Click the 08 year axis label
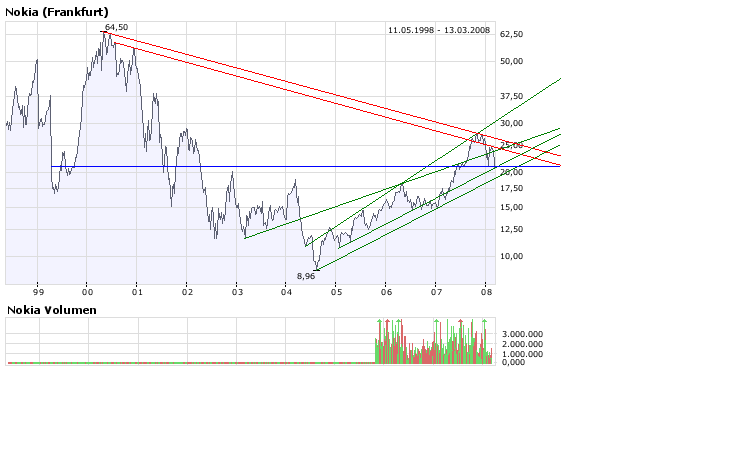The height and width of the screenshot is (475, 738). point(487,292)
